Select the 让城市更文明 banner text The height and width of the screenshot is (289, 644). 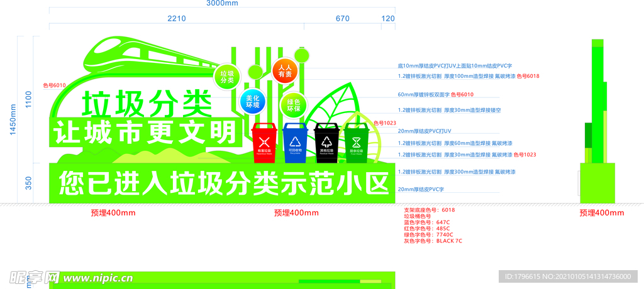pyautogui.click(x=145, y=132)
